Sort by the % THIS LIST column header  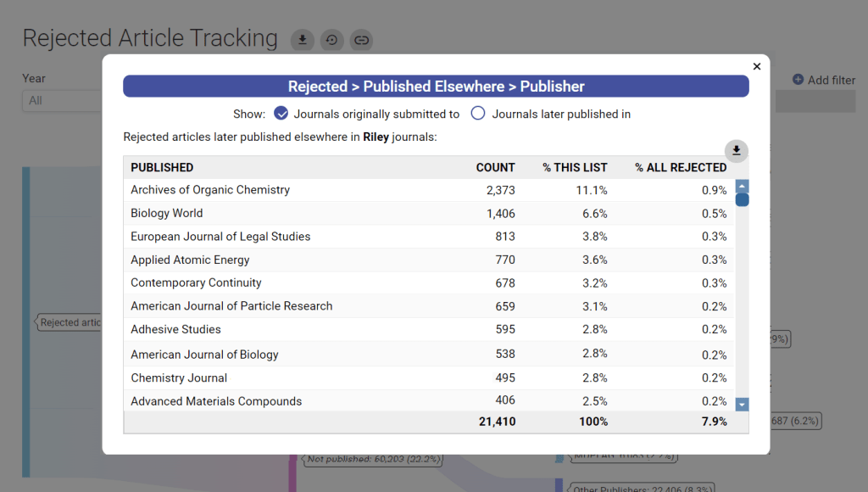pyautogui.click(x=575, y=167)
